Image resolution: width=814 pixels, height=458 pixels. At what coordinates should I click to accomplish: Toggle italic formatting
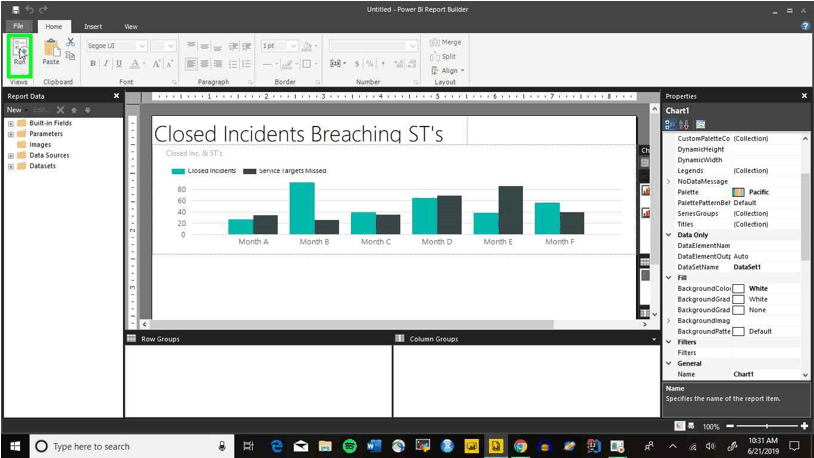(x=106, y=64)
